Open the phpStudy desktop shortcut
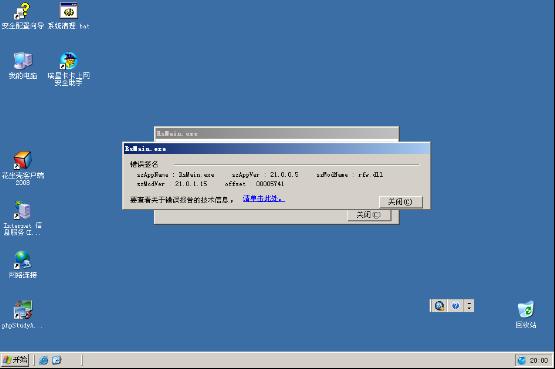This screenshot has width=555, height=369. pyautogui.click(x=23, y=315)
